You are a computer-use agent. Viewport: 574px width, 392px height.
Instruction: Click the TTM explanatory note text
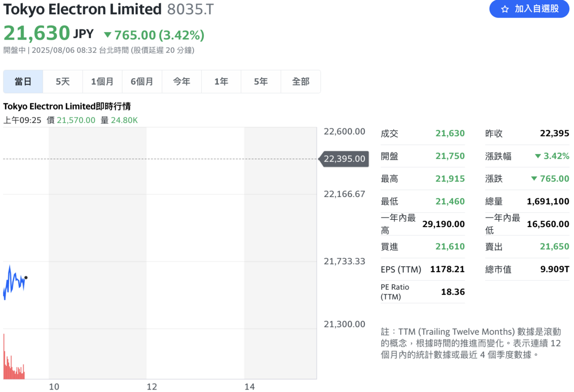[471, 343]
